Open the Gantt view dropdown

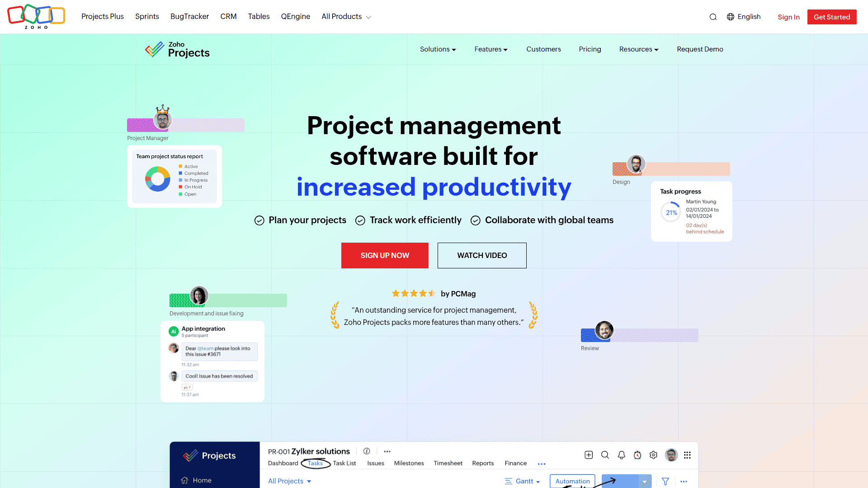click(x=523, y=481)
